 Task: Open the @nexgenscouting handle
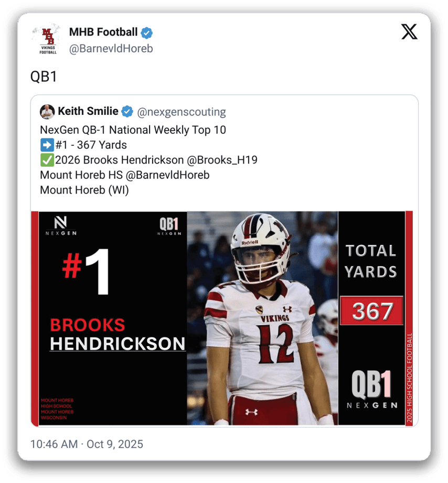point(181,112)
